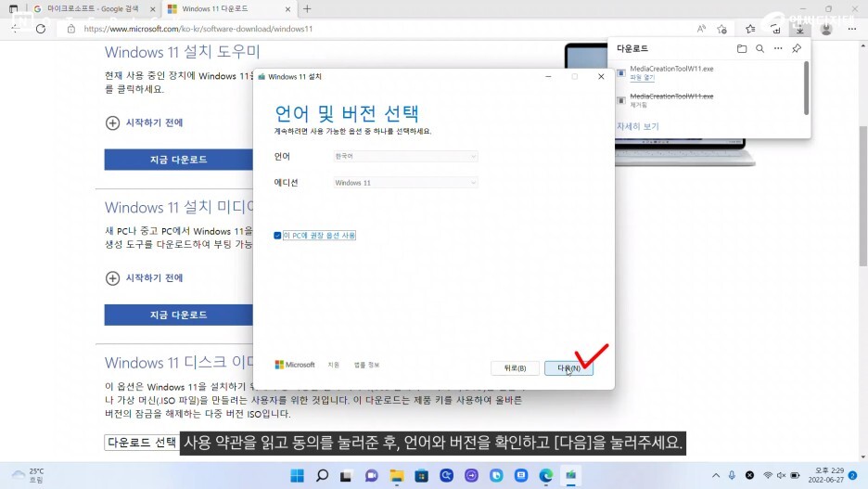Refresh the Edge browser page
The height and width of the screenshot is (489, 868).
(x=41, y=29)
